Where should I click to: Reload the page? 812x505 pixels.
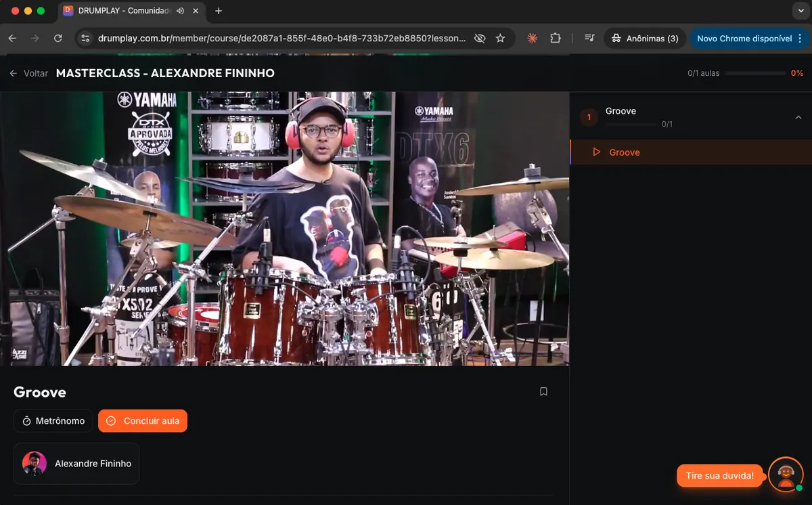click(x=58, y=39)
